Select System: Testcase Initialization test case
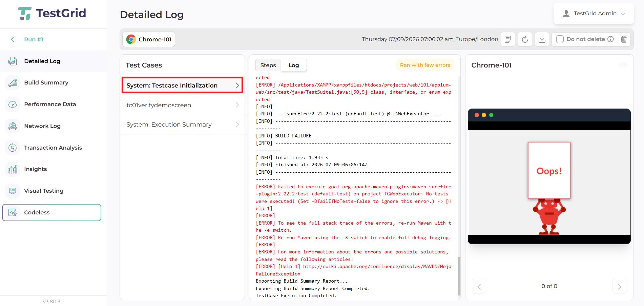The width and height of the screenshot is (644, 306). 182,85
